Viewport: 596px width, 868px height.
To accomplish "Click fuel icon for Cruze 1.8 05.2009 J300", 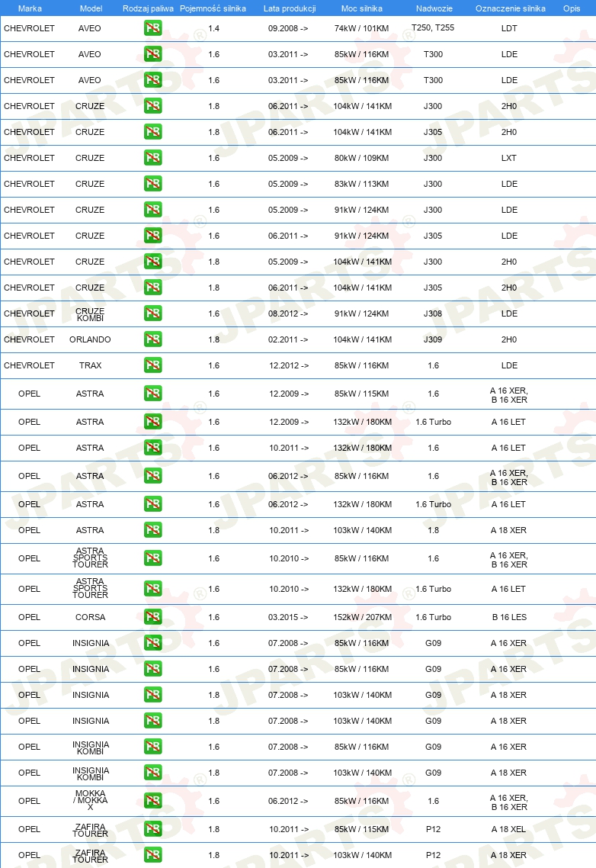I will coord(152,262).
